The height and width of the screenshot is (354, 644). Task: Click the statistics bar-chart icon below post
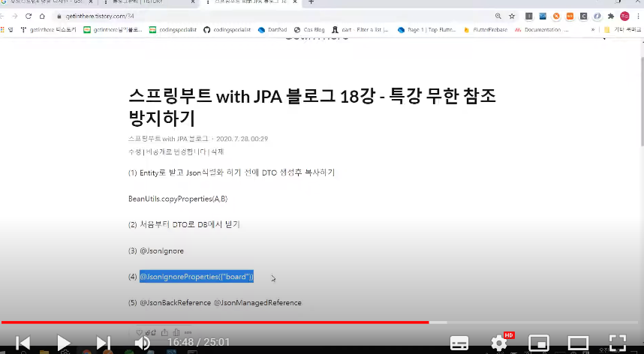pos(176,332)
